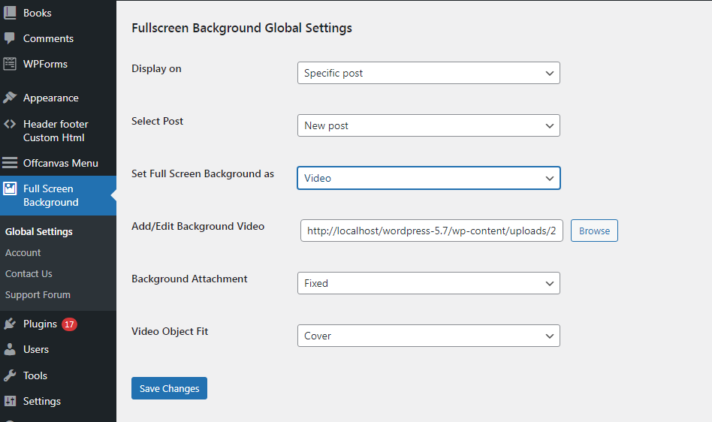Click the Offcanvas Menu hamburger icon
Screen dimensions: 712x422
(x=10, y=163)
